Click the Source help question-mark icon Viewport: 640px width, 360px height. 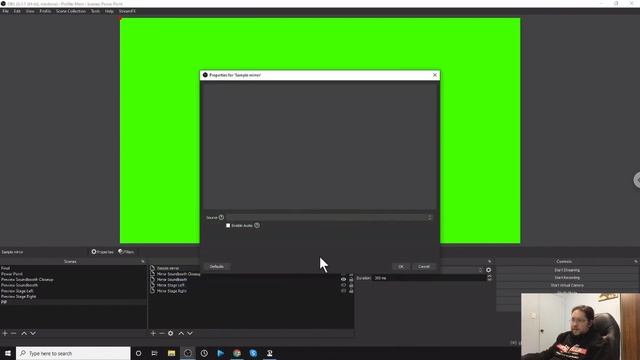coord(221,218)
